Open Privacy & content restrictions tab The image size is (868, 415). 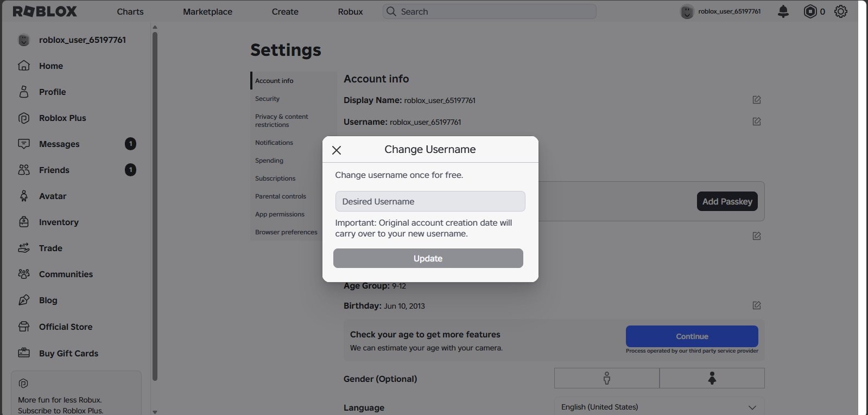coord(294,120)
